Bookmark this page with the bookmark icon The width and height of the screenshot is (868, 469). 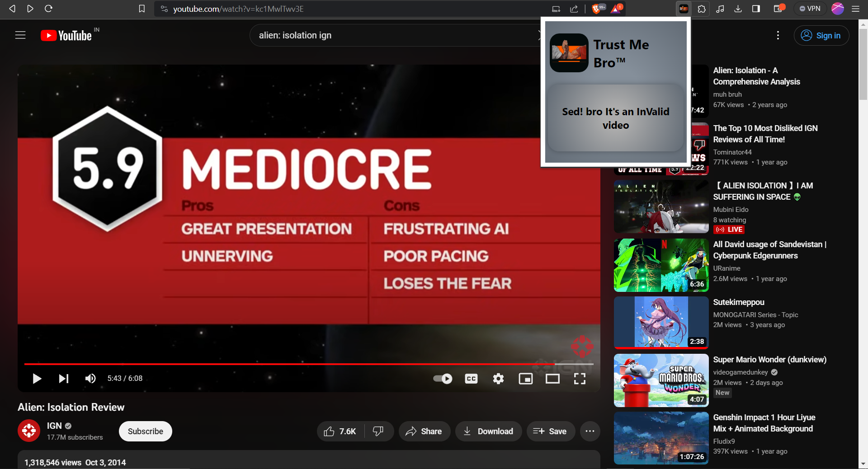(142, 9)
